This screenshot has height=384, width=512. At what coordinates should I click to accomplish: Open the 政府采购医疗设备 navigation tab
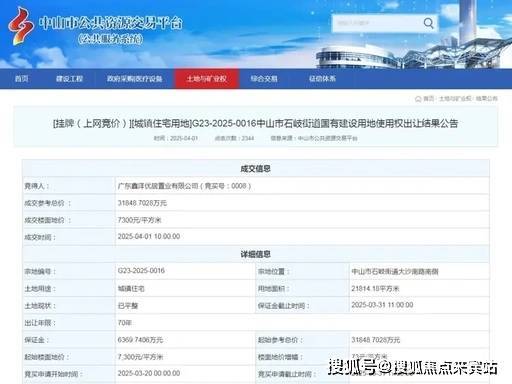[x=134, y=79]
